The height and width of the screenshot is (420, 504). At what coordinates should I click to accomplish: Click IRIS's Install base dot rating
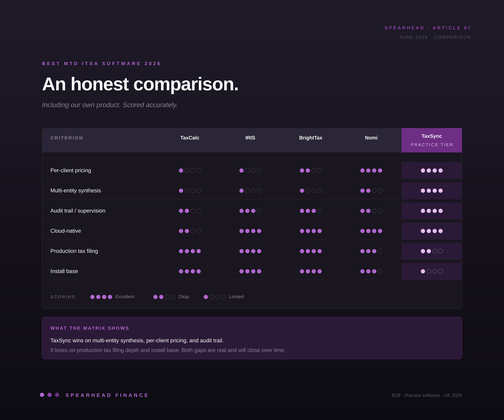[250, 271]
